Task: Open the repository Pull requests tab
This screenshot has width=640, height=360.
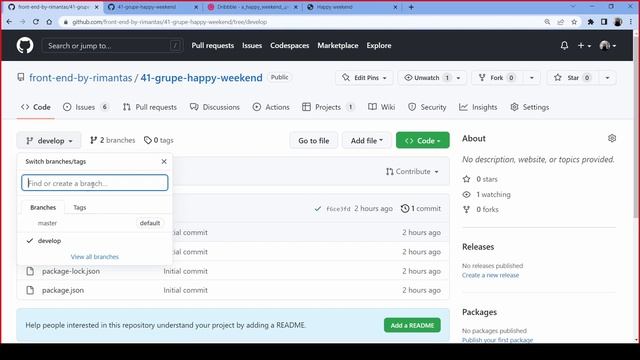Action: click(149, 107)
